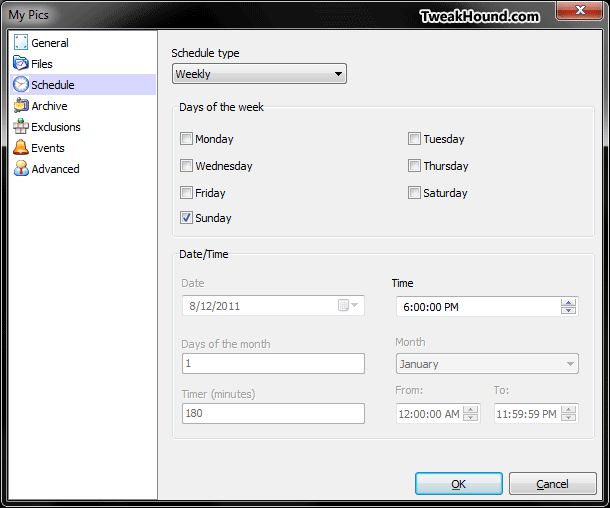Click the Exclusions icon in sidebar
Viewport: 610px width, 508px height.
click(x=21, y=126)
